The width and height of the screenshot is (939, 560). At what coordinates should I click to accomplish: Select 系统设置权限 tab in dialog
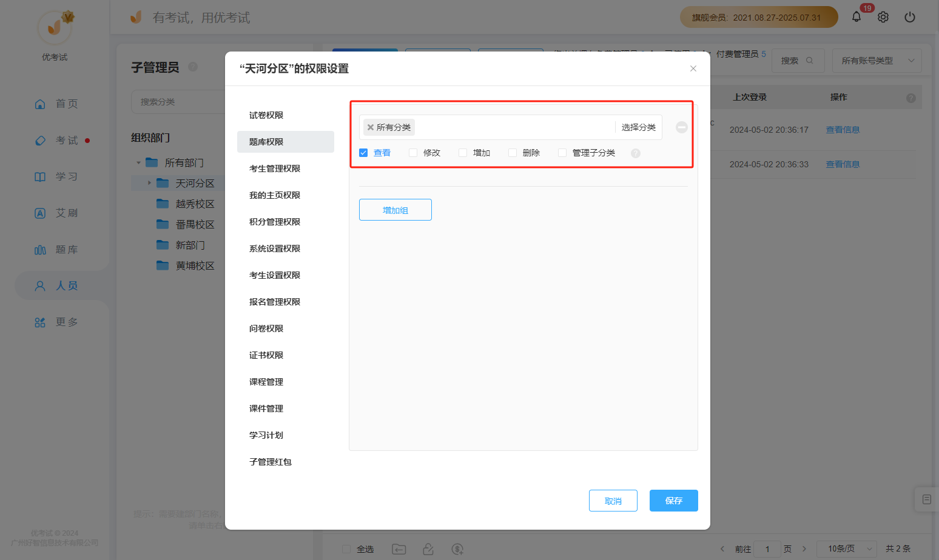pyautogui.click(x=286, y=248)
